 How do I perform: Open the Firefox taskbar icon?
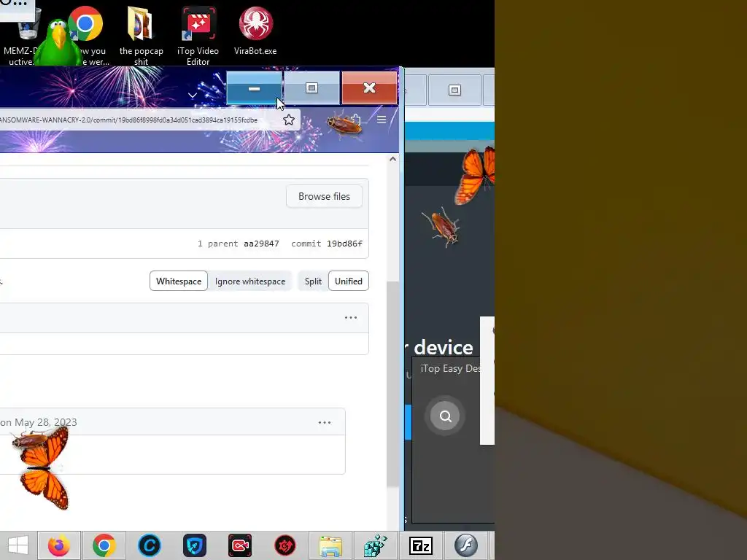(58, 545)
